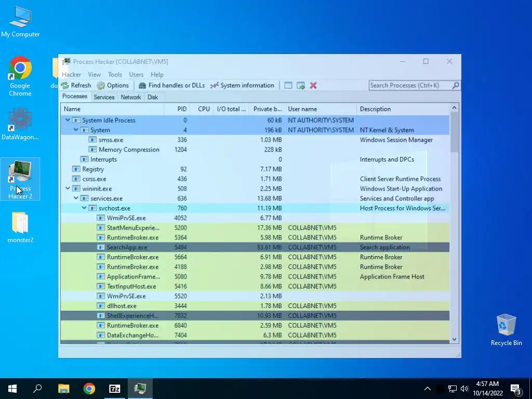Open the Help menu
Viewport: 532px width, 399px height.
pos(157,75)
